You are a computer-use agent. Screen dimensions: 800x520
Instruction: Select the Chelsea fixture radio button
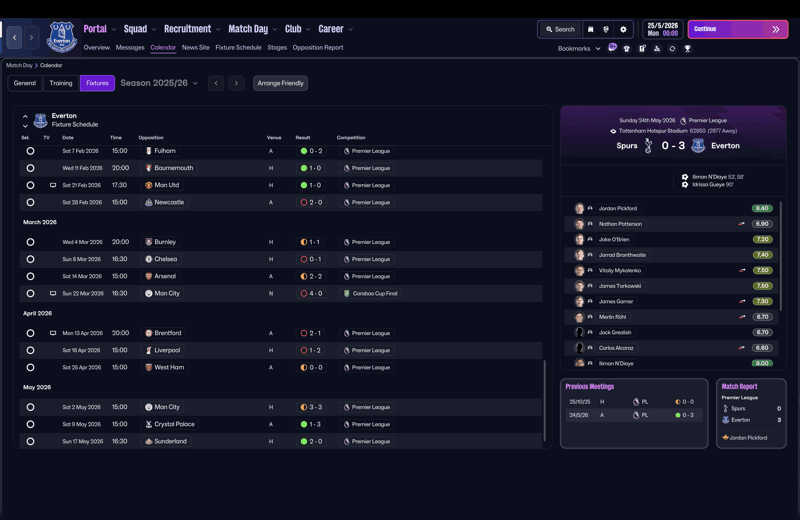pyautogui.click(x=31, y=259)
